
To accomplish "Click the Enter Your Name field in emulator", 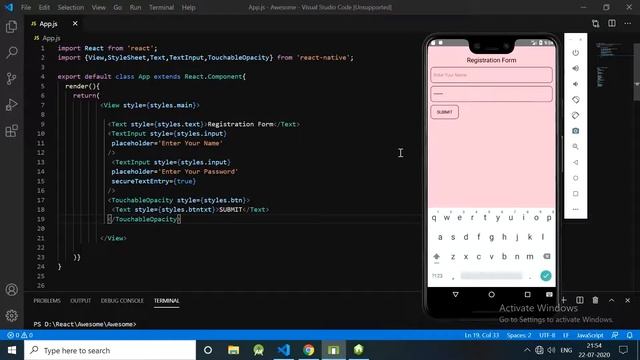I will tap(491, 75).
